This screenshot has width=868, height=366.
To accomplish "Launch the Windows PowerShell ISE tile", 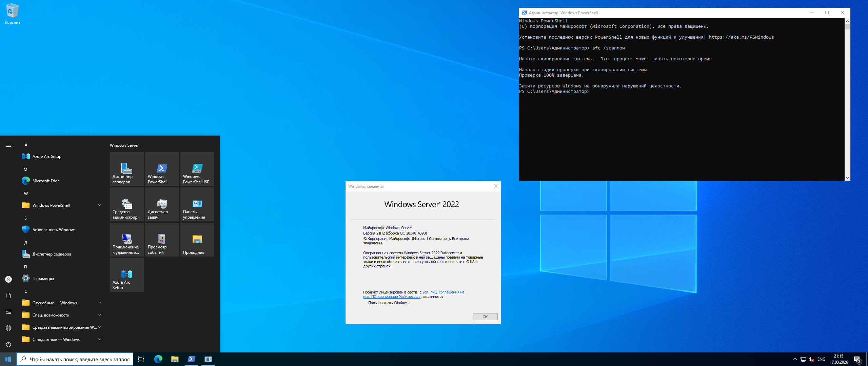I will click(x=197, y=169).
